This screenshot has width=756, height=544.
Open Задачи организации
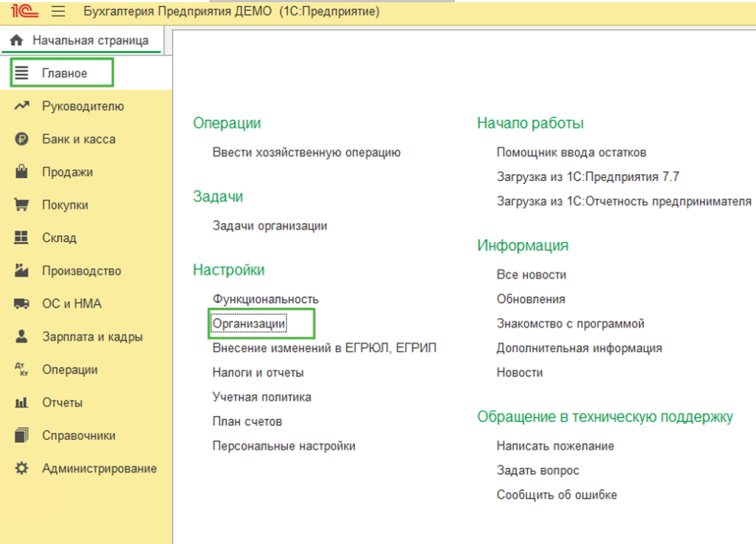tap(270, 226)
